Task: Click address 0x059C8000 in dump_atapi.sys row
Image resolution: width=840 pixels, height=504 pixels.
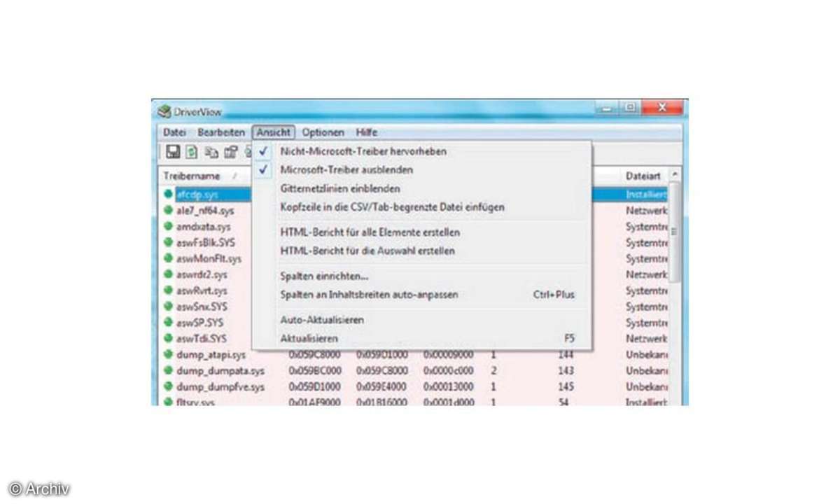Action: pos(315,354)
